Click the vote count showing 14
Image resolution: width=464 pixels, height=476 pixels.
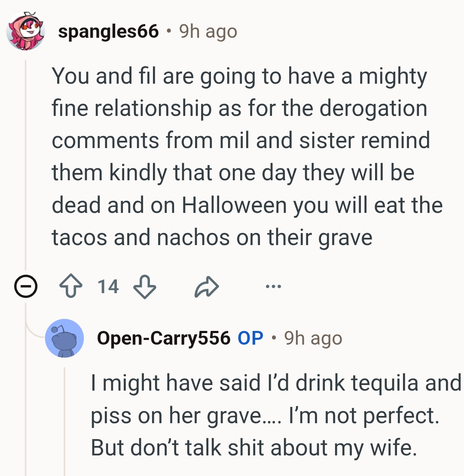coord(108,286)
